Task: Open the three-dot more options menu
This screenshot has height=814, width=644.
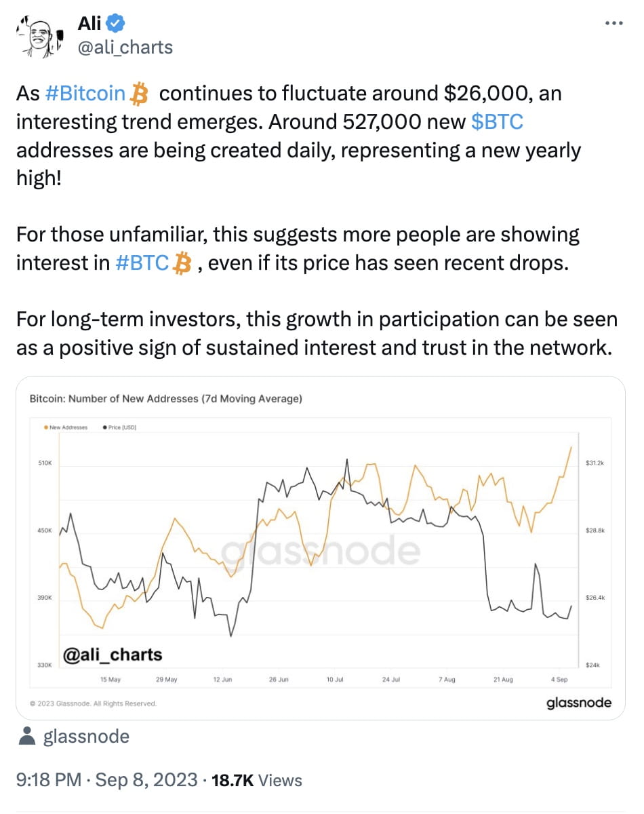Action: pyautogui.click(x=612, y=22)
